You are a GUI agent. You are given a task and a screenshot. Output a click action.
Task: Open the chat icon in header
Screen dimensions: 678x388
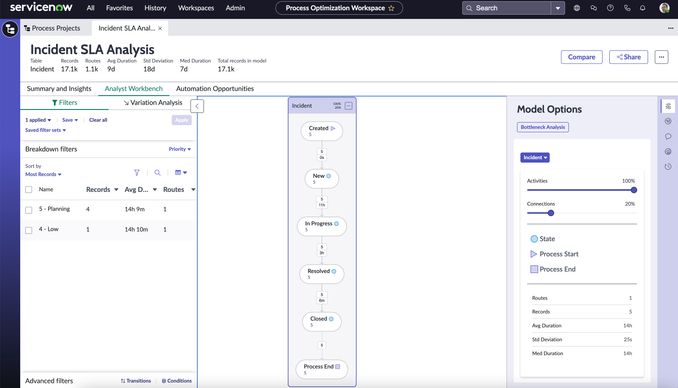click(x=593, y=8)
